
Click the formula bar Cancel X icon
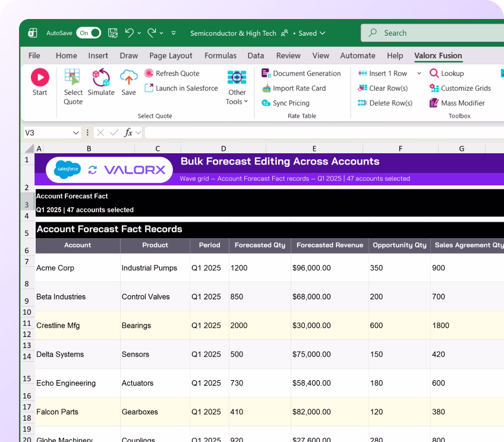pyautogui.click(x=100, y=132)
